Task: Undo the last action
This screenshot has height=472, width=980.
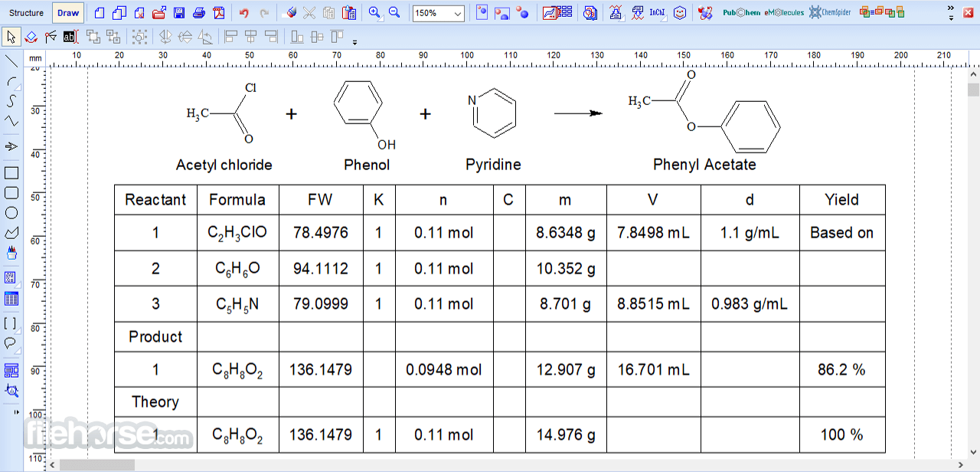Action: (244, 13)
